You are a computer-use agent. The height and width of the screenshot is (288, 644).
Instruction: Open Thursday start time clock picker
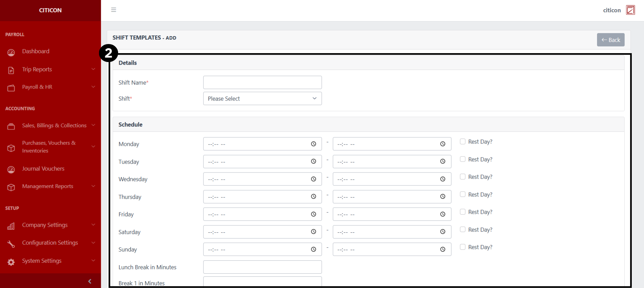[x=313, y=196]
